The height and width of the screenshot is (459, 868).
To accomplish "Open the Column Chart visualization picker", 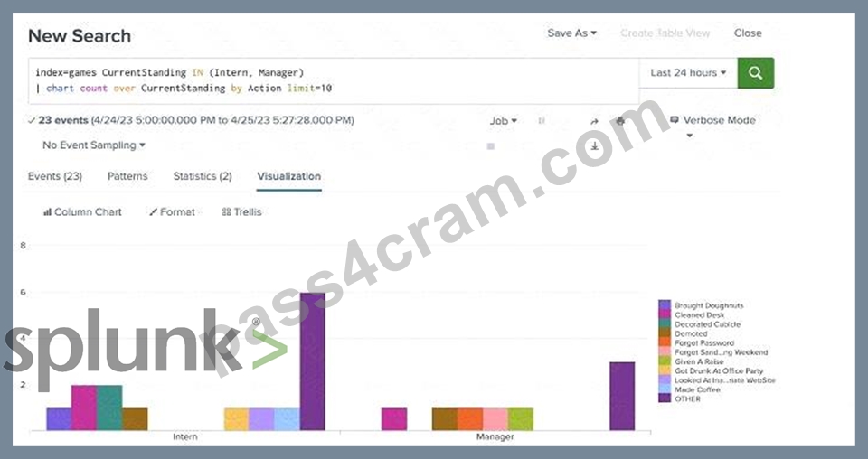I will pos(82,211).
